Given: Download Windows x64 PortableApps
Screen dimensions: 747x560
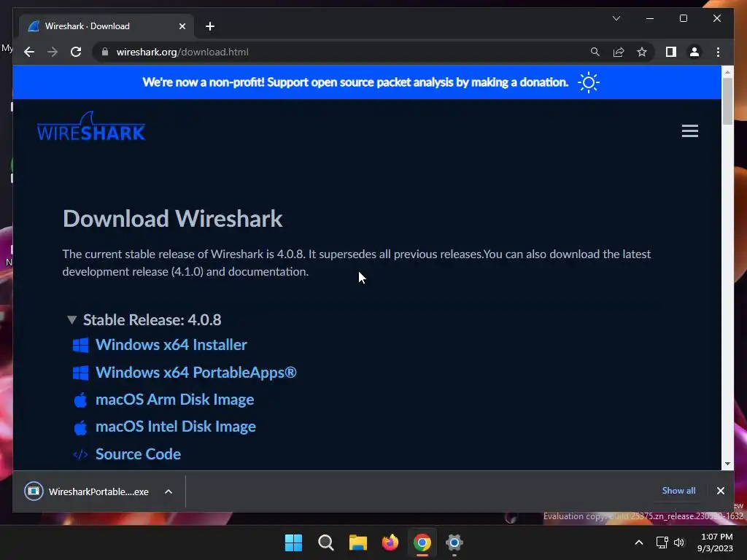Looking at the screenshot, I should [196, 373].
